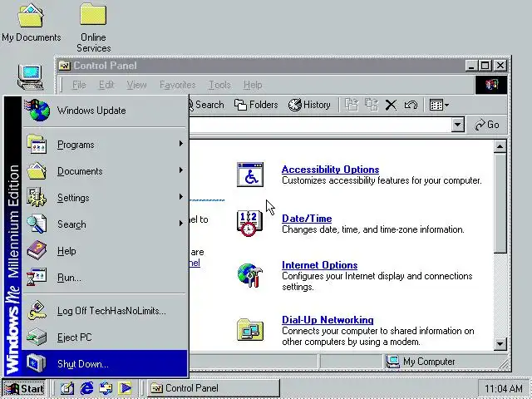This screenshot has height=399, width=532.
Task: Launch Windows Media Player from quick launch
Action: pyautogui.click(x=125, y=388)
